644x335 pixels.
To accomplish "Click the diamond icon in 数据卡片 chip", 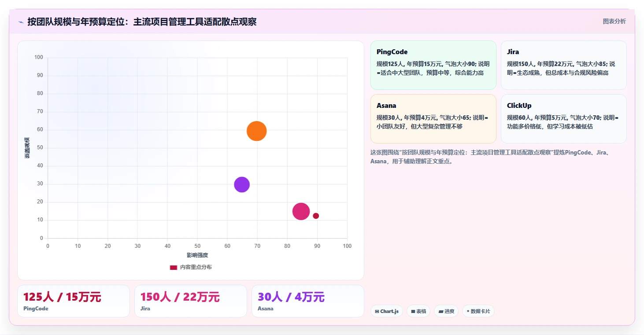I will point(468,311).
